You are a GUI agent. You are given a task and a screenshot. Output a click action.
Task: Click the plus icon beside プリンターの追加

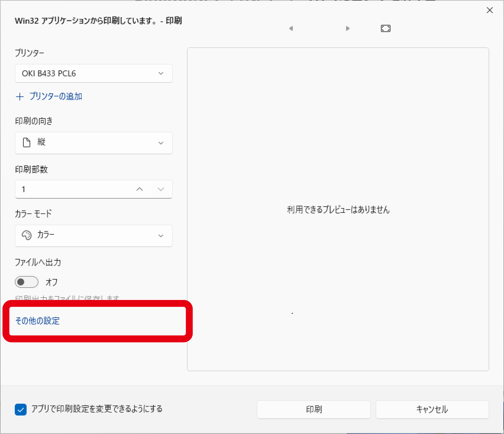pos(20,97)
